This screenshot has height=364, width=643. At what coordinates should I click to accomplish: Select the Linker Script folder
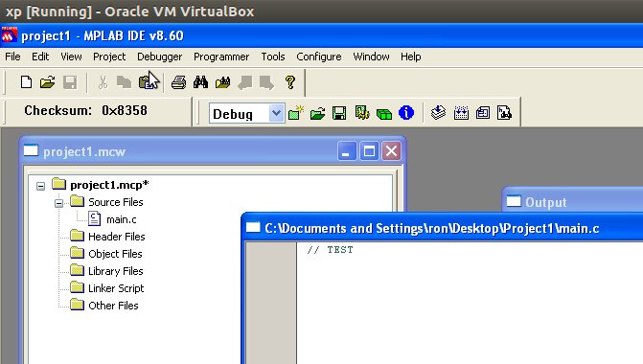pyautogui.click(x=116, y=288)
